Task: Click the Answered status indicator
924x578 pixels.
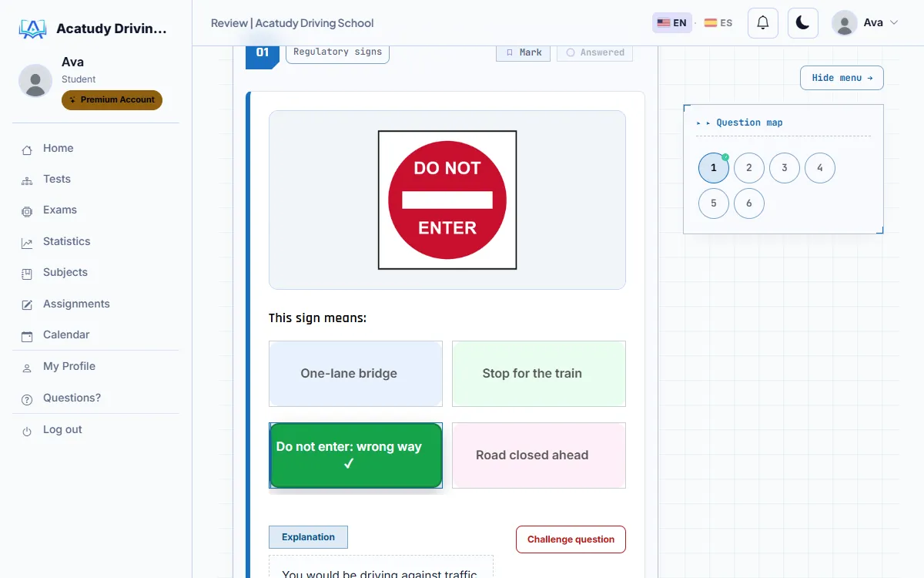Action: point(595,52)
